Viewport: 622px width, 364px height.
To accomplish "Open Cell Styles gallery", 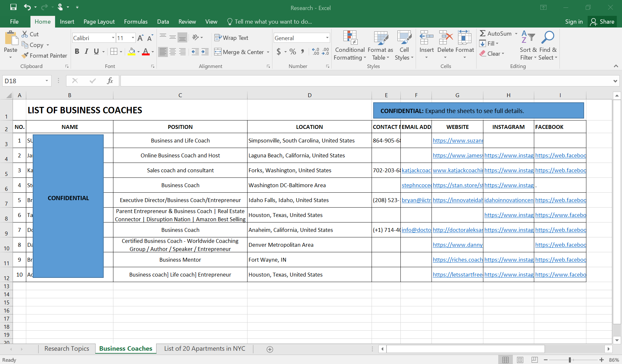I will (404, 45).
